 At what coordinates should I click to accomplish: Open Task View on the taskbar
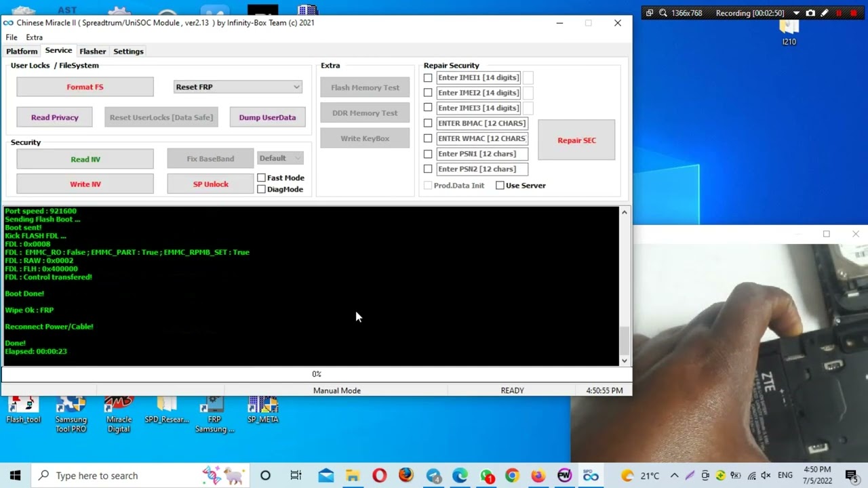296,475
